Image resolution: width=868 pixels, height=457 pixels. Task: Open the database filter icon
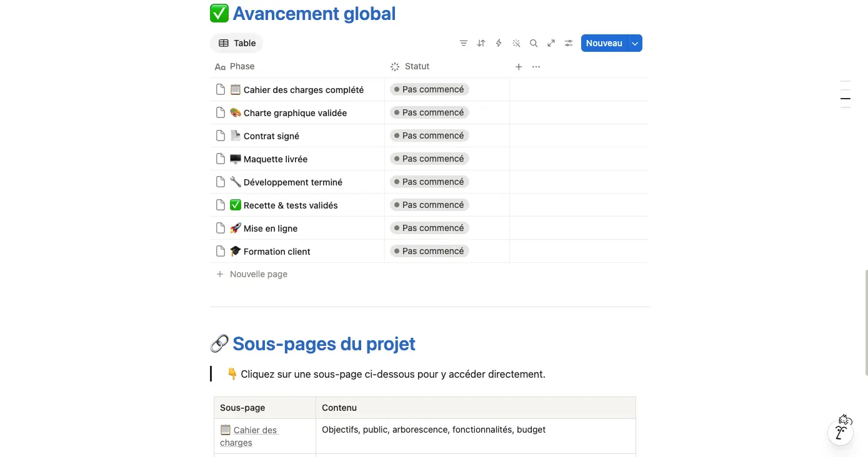point(464,43)
